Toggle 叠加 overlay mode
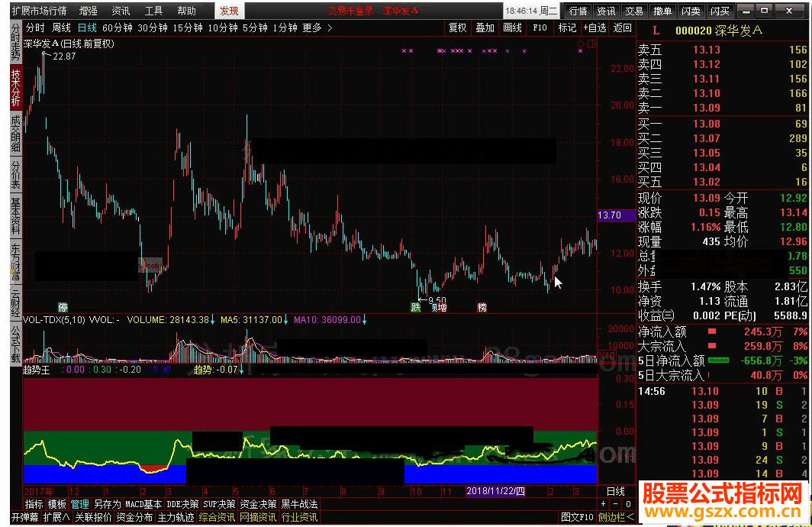 coord(485,28)
